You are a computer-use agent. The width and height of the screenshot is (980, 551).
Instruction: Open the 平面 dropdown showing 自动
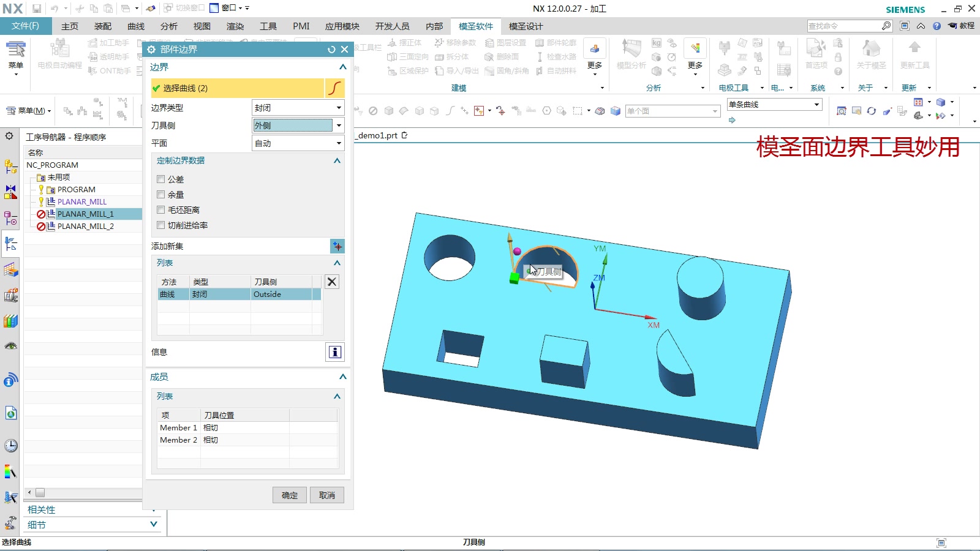coord(298,143)
